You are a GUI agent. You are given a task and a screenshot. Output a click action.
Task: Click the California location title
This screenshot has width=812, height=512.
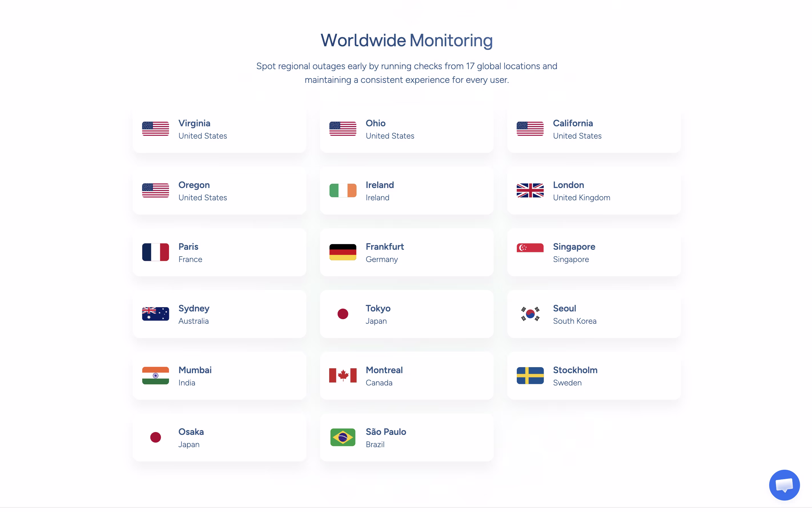572,123
